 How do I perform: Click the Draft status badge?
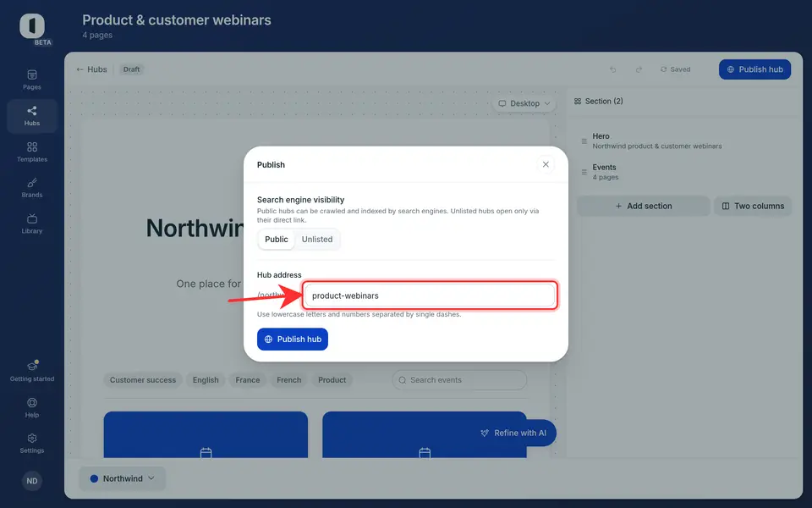click(x=132, y=69)
